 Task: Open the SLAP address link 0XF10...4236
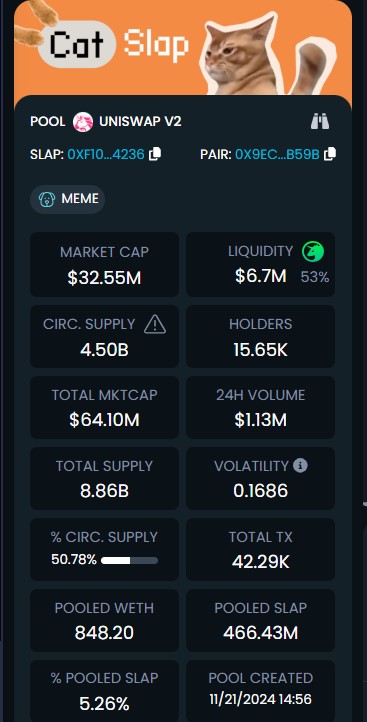point(106,154)
